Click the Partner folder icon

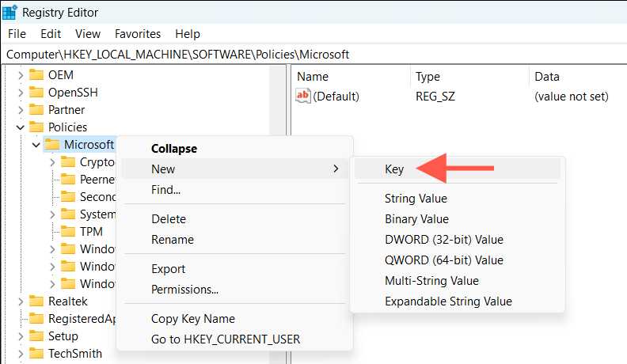[36, 110]
